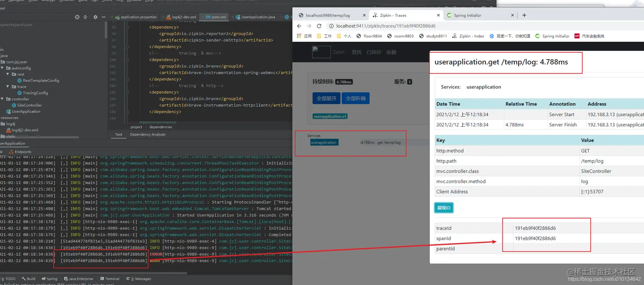
Task: Open the studyt:8911 bookmark
Action: (433, 36)
